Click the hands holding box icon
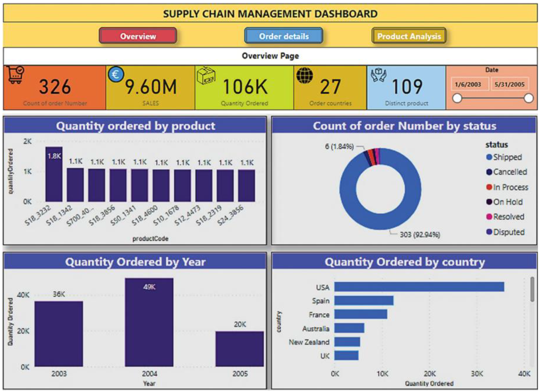Image resolution: width=540 pixels, height=392 pixels. coord(378,75)
